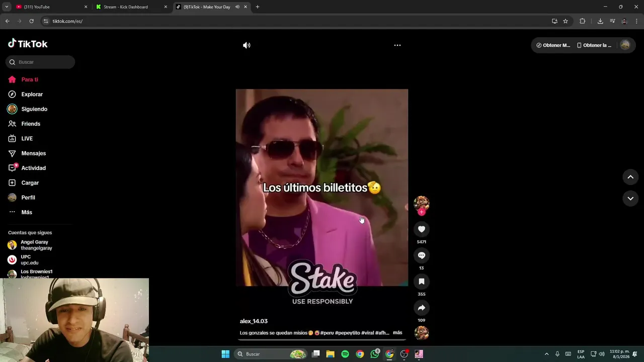
Task: Click the Obtener la... app button
Action: point(594,45)
